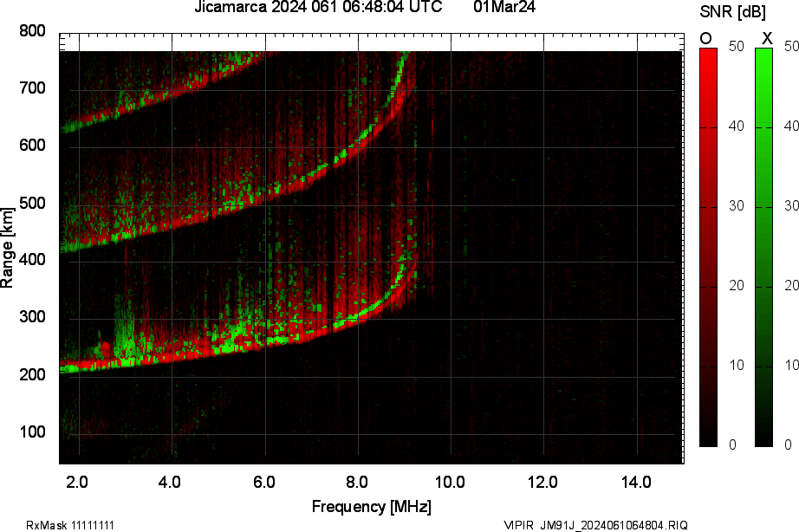The image size is (799, 532).
Task: Click the date label '01Mar24'
Action: tap(504, 7)
